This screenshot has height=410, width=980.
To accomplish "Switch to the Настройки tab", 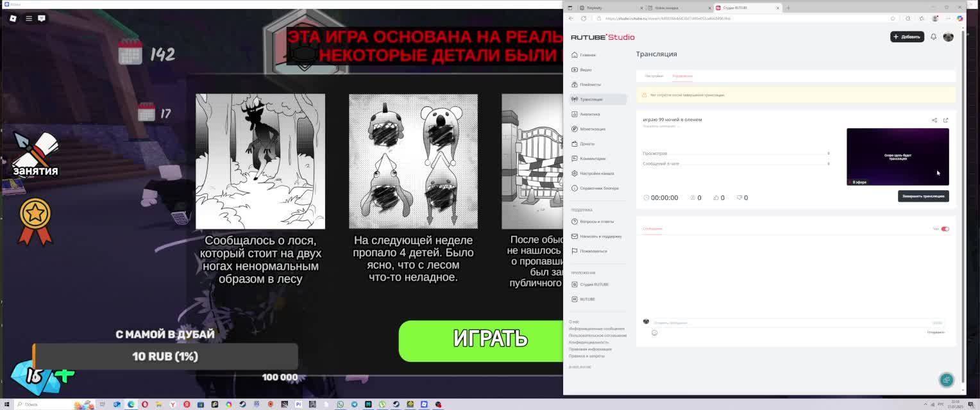I will [x=654, y=76].
